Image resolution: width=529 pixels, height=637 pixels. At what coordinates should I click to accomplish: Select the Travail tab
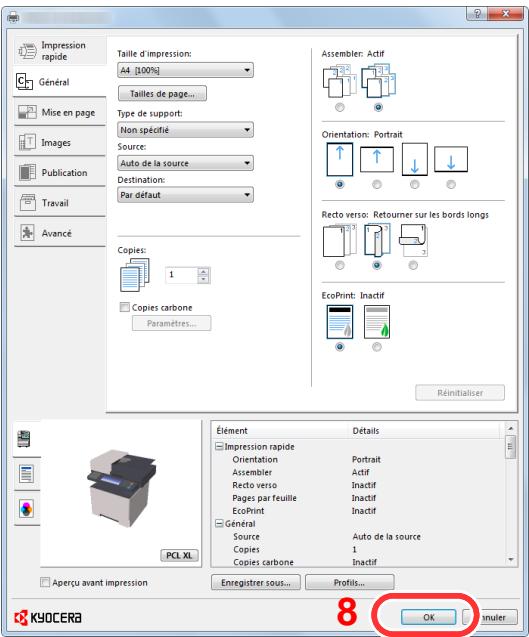tap(60, 203)
